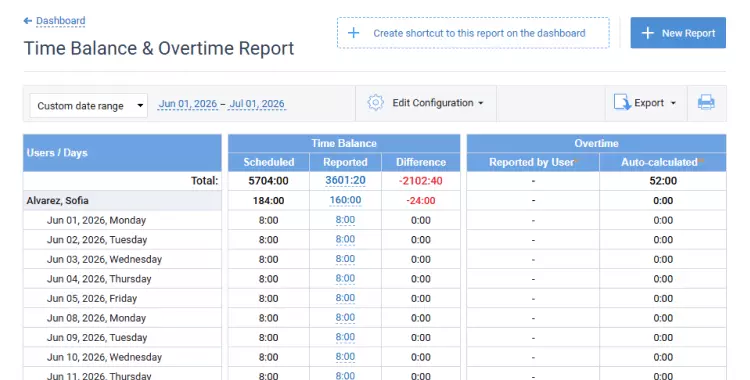Open reported 8:00 for Jun 05, Friday
Screen dimensions: 750x380
(x=345, y=298)
